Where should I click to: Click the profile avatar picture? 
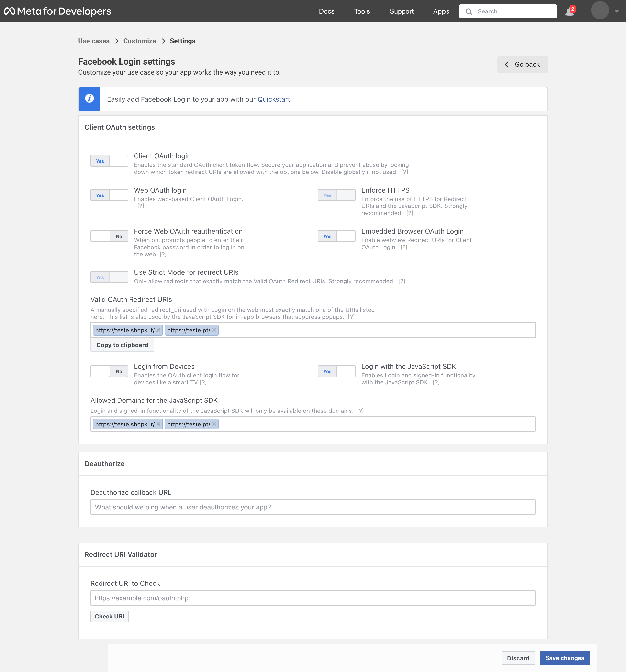click(600, 11)
